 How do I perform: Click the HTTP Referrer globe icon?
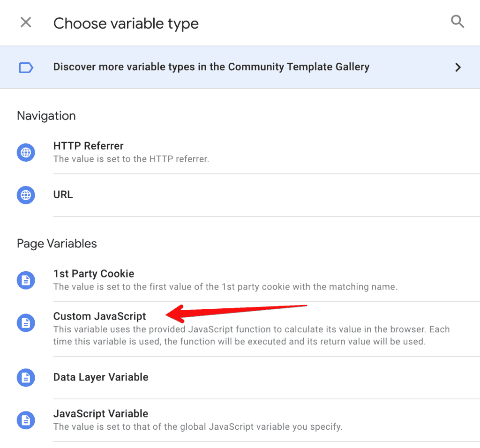pos(26,152)
